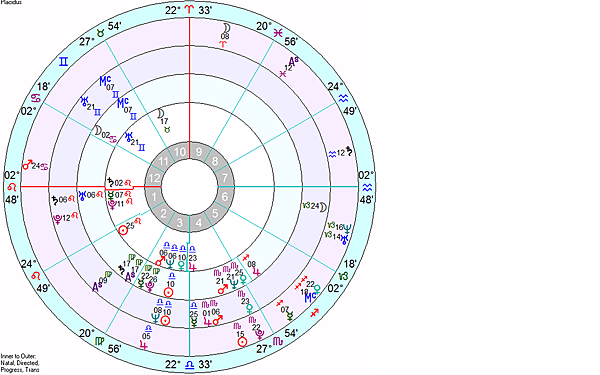This screenshot has height=375, width=600.
Task: Click the Placidus house system label
Action: pyautogui.click(x=11, y=2)
